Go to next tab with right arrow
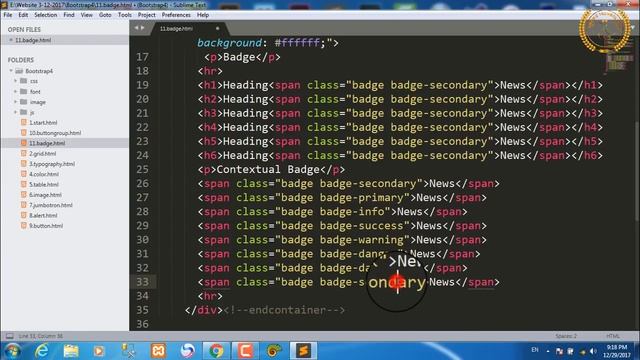The width and height of the screenshot is (640, 360). click(x=142, y=28)
